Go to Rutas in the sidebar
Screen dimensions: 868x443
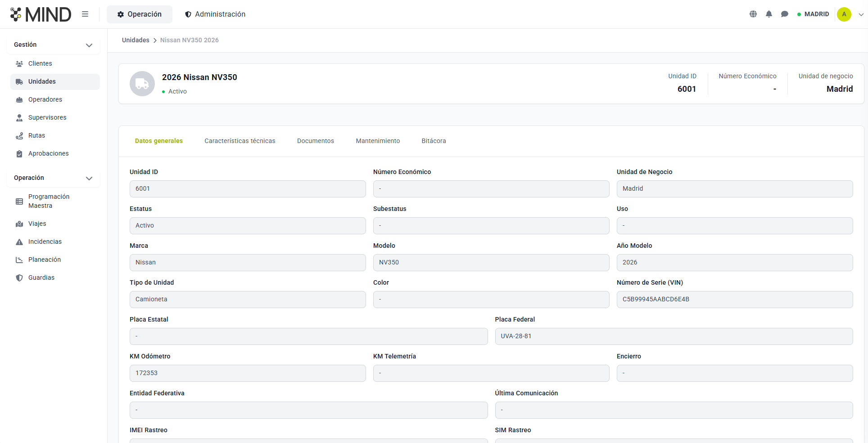55,135
